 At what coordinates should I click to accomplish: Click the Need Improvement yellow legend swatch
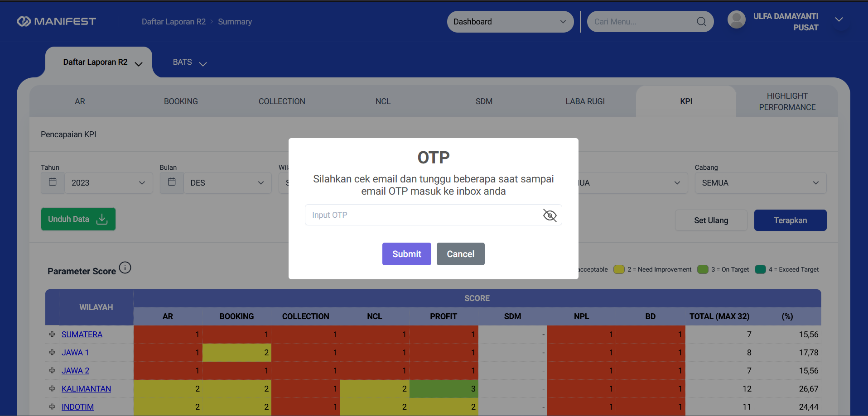coord(619,269)
